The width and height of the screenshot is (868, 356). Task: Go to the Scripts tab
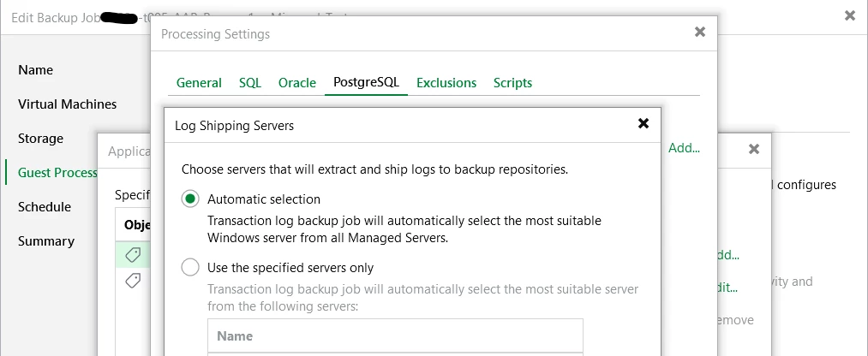(x=512, y=83)
